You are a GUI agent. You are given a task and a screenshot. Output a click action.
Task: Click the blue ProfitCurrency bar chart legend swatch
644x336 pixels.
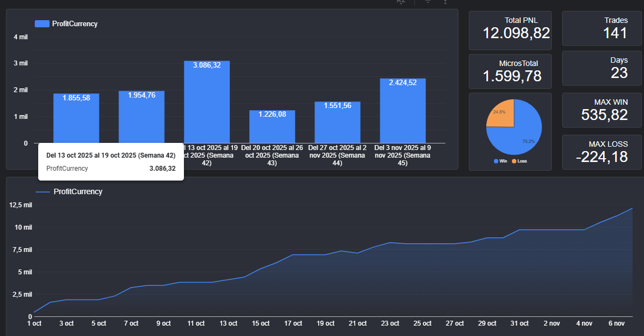(42, 24)
